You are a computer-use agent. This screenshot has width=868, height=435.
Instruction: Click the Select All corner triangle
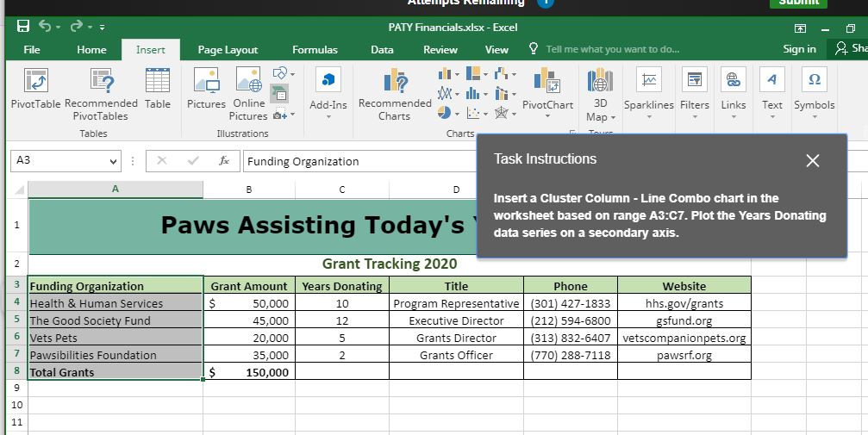click(x=19, y=190)
